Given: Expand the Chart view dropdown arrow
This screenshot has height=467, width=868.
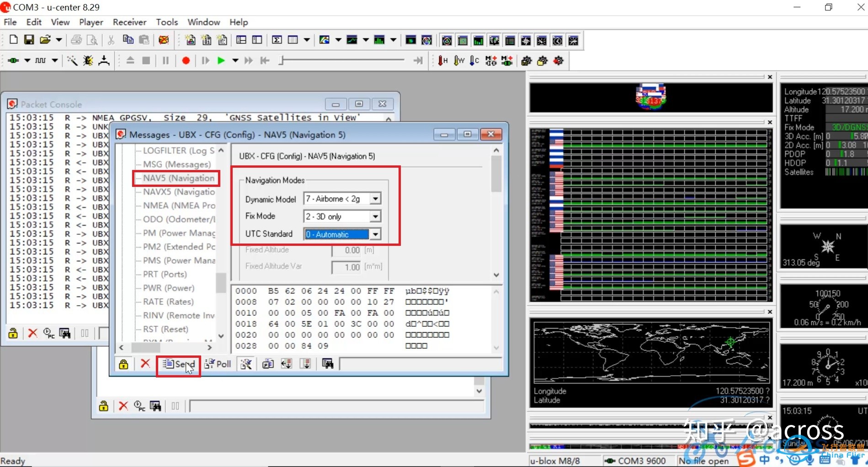Looking at the screenshot, I should (366, 40).
